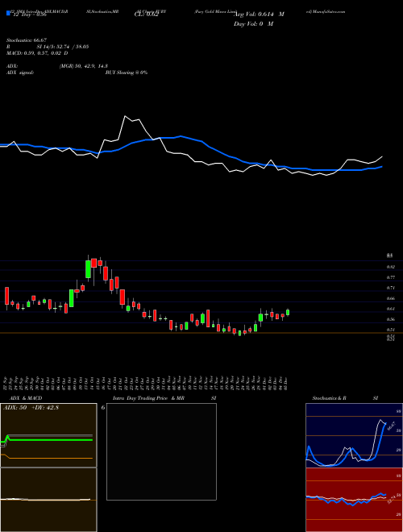Click the green ADX line in the ADX panel

(49, 440)
